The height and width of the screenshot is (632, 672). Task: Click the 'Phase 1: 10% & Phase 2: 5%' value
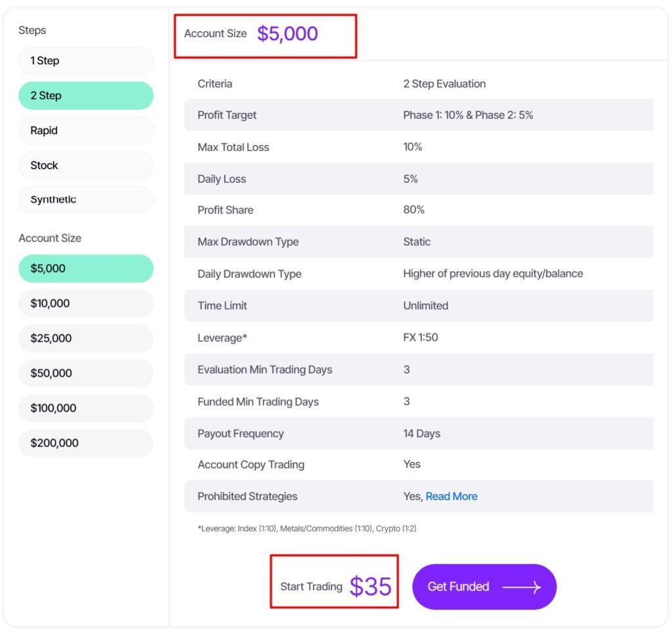(x=468, y=115)
